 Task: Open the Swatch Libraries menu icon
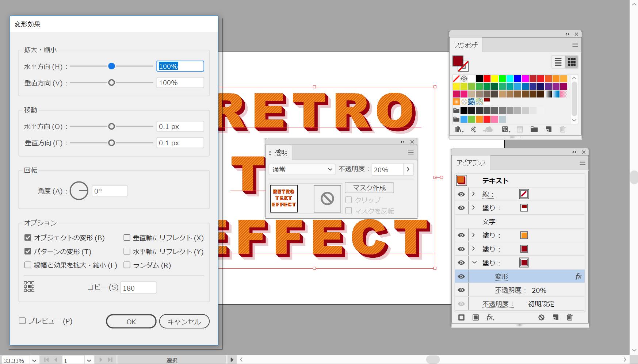(459, 130)
